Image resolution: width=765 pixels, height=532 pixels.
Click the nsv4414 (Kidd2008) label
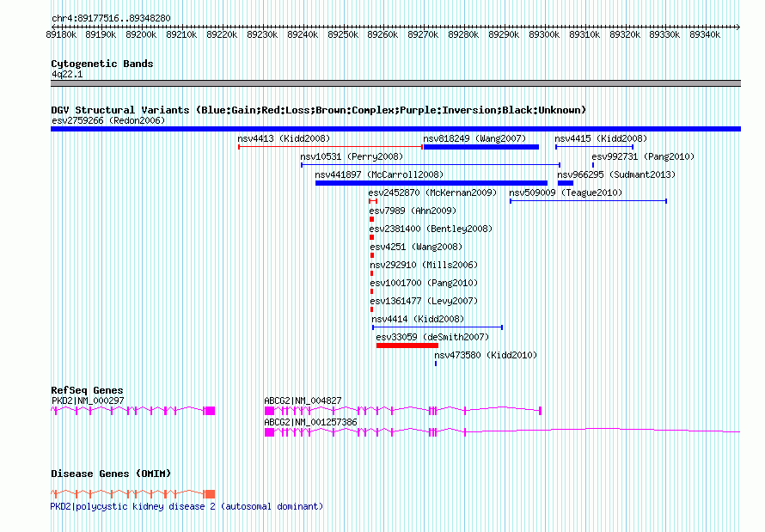click(x=418, y=319)
